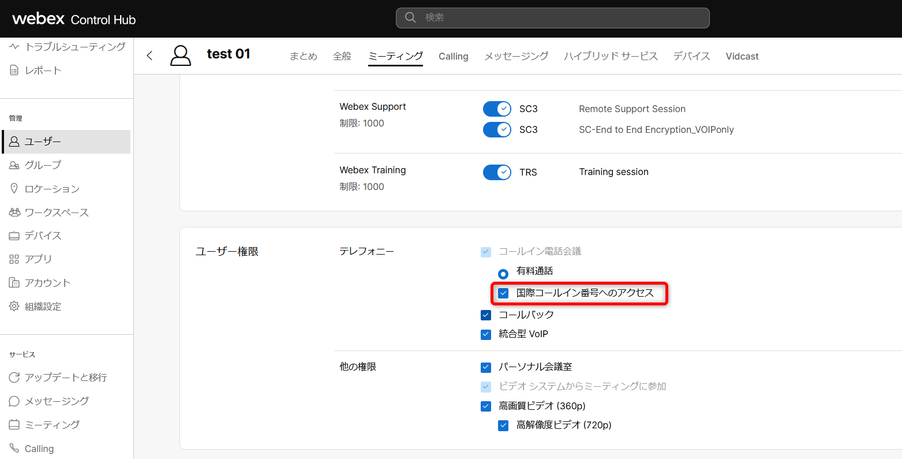The image size is (902, 459).
Task: Click the test 01 user name
Action: [x=228, y=54]
